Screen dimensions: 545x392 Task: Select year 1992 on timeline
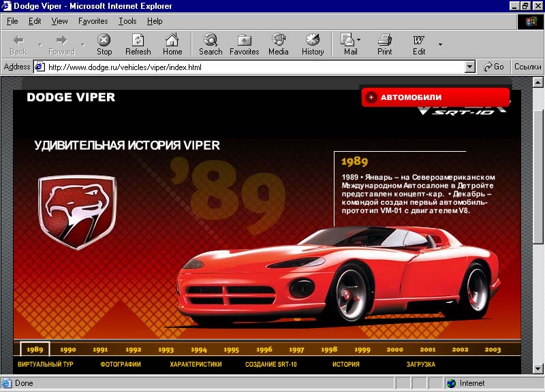133,349
